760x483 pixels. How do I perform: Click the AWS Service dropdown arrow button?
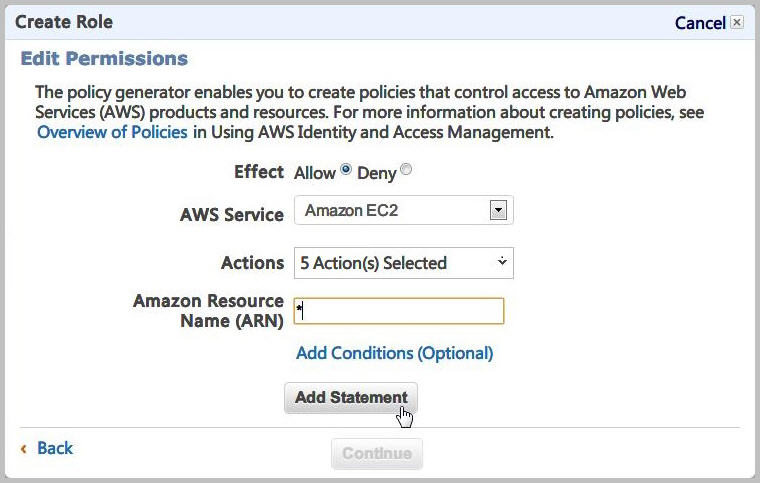click(x=498, y=210)
